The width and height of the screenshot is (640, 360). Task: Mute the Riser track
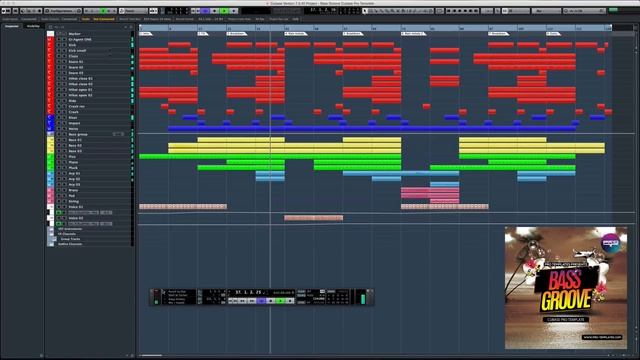click(58, 118)
